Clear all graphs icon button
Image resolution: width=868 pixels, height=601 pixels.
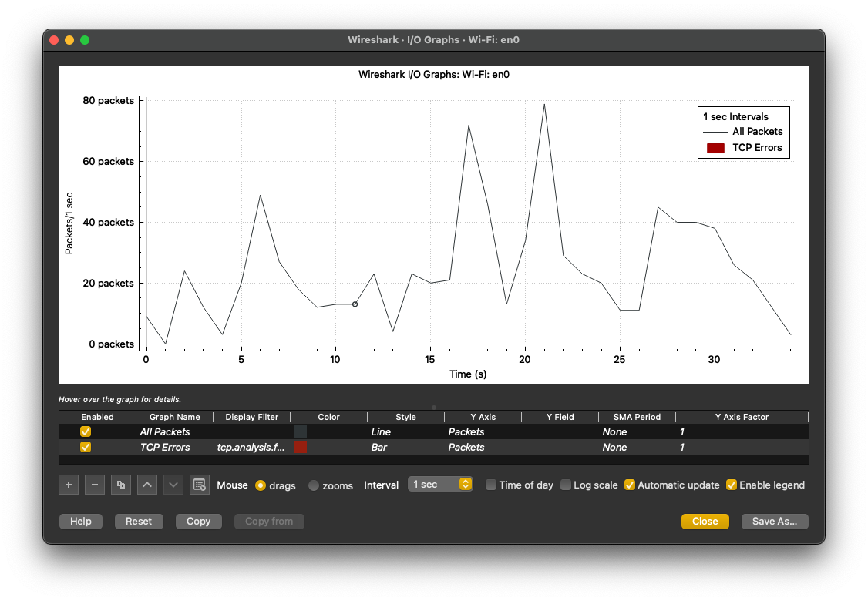point(200,485)
